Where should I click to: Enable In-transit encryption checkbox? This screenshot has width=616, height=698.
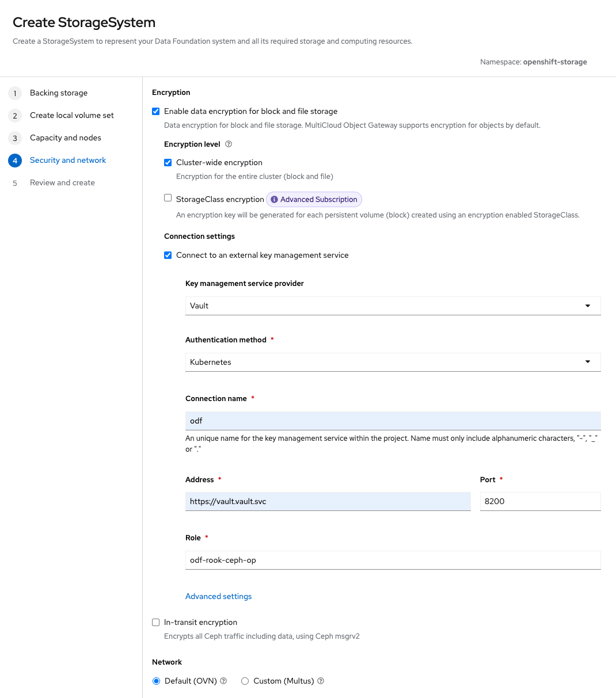tap(156, 623)
